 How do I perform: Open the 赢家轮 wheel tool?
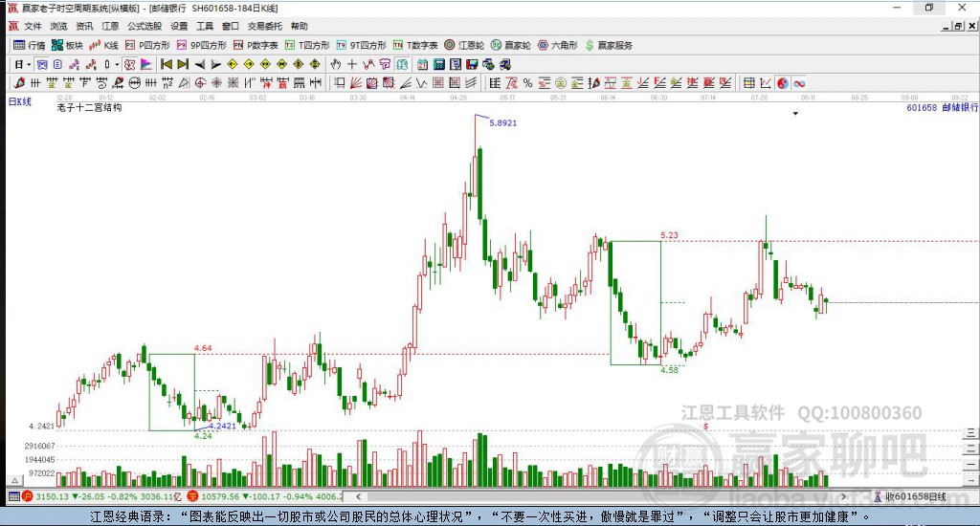click(511, 46)
